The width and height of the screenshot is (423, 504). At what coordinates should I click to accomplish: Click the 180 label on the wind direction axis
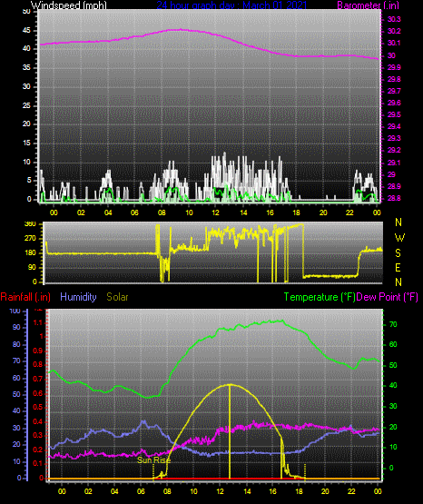tap(30, 253)
